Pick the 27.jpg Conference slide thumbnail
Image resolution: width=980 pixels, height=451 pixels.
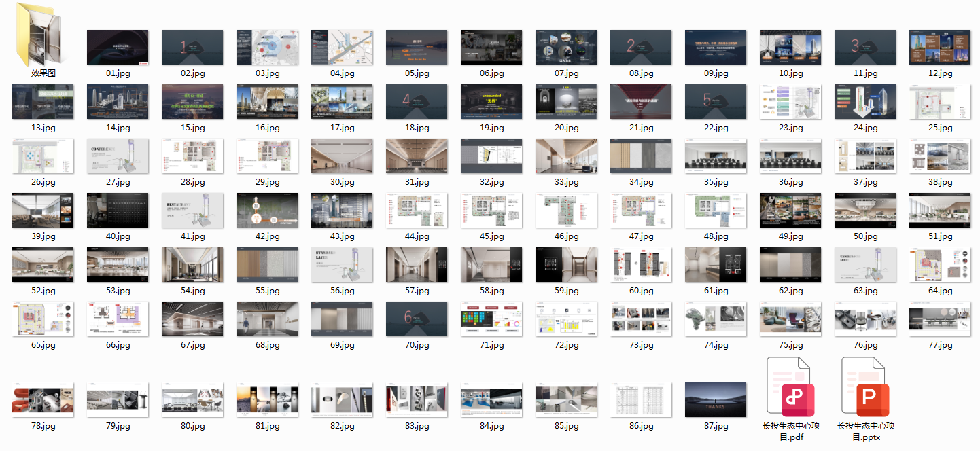[x=118, y=156]
